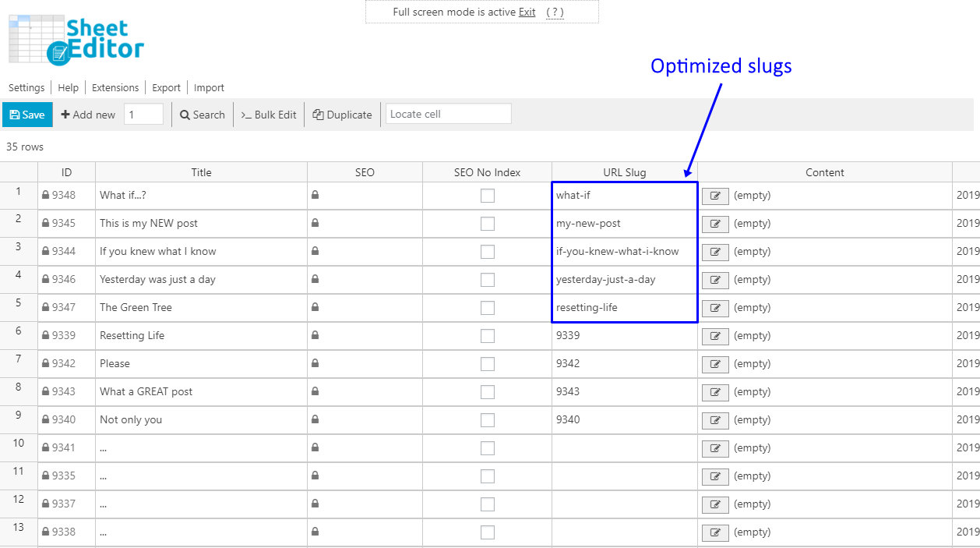
Task: Open the Export menu
Action: coord(166,88)
